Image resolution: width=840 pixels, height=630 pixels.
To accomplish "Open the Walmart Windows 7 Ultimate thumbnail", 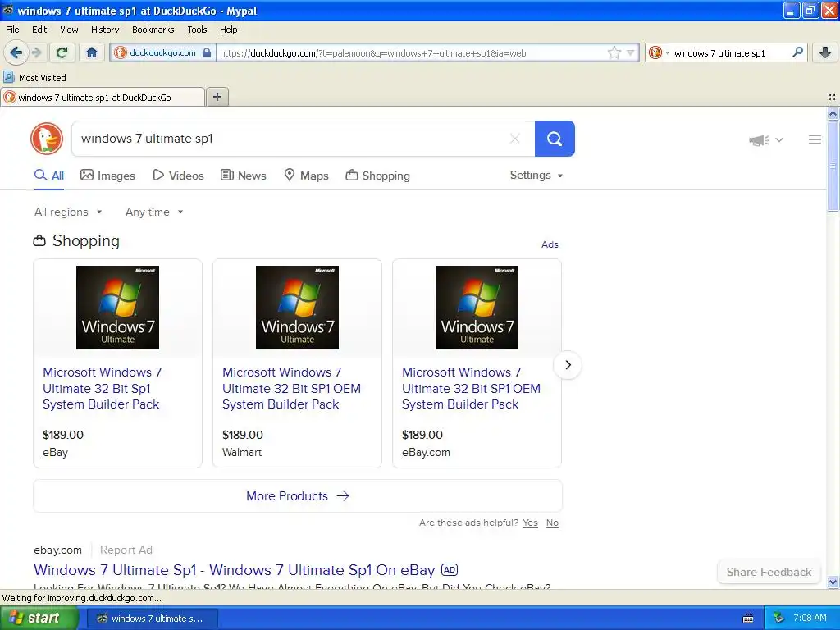I will (297, 308).
